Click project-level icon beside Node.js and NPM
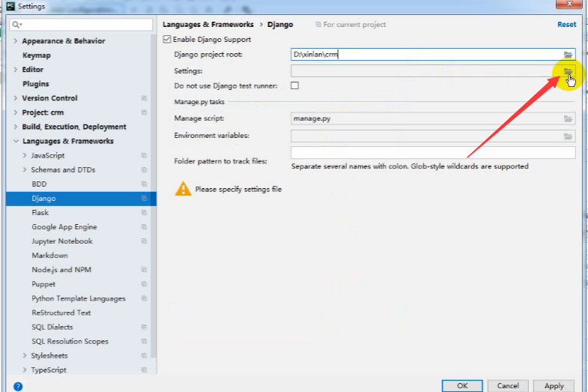Image resolution: width=588 pixels, height=392 pixels. click(144, 270)
